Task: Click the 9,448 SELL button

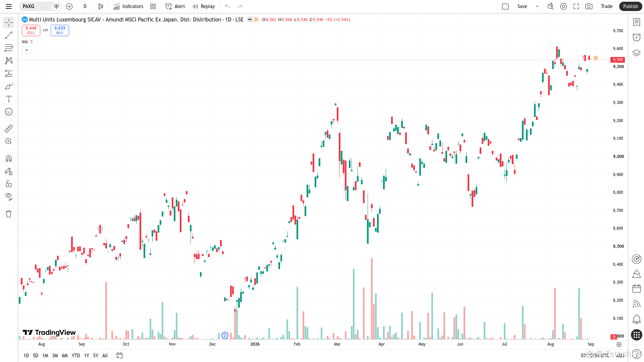Action: tap(31, 31)
